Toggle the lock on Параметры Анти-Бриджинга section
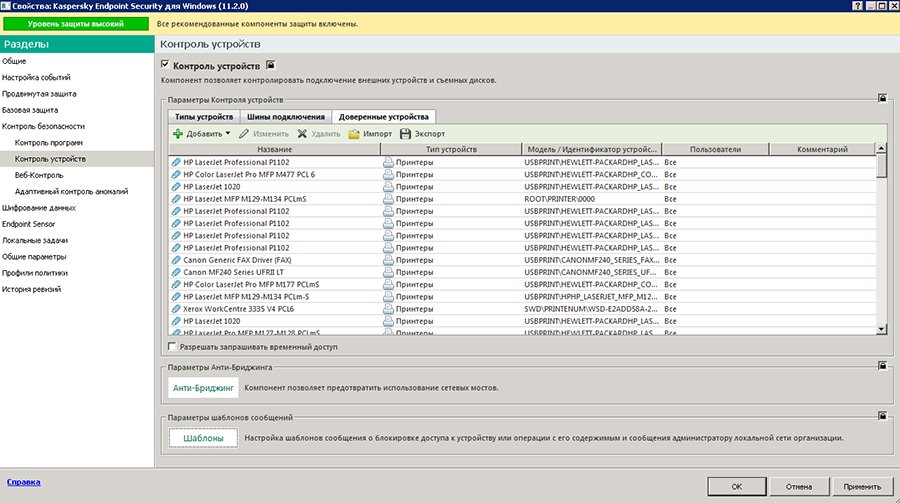900x503 pixels. pos(882,367)
